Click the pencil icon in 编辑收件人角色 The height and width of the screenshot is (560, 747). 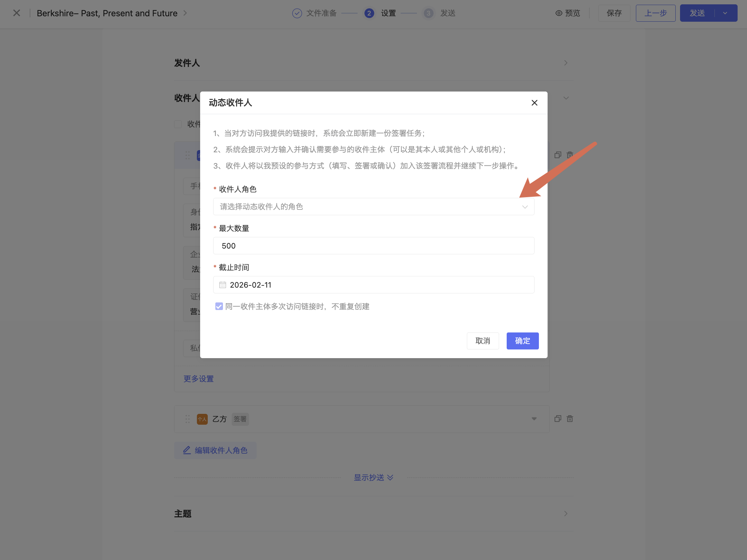coord(187,450)
